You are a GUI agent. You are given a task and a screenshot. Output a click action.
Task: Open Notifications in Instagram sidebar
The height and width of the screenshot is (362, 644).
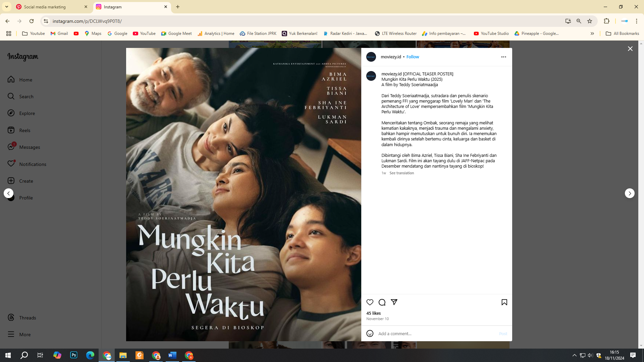coord(27,164)
